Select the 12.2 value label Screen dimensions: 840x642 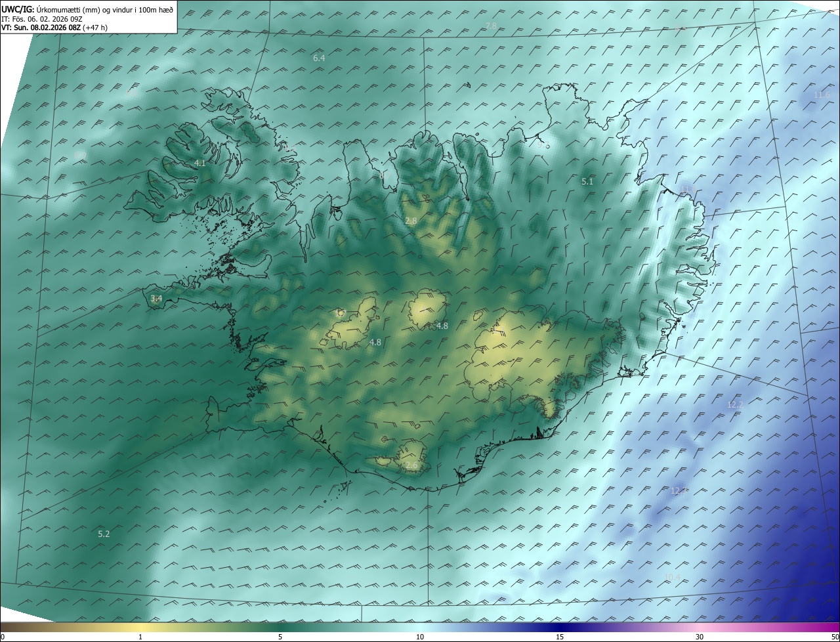[x=735, y=405]
